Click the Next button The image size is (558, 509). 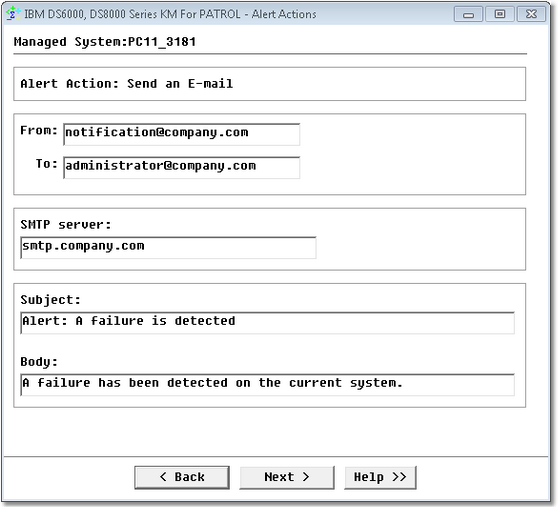pos(287,477)
